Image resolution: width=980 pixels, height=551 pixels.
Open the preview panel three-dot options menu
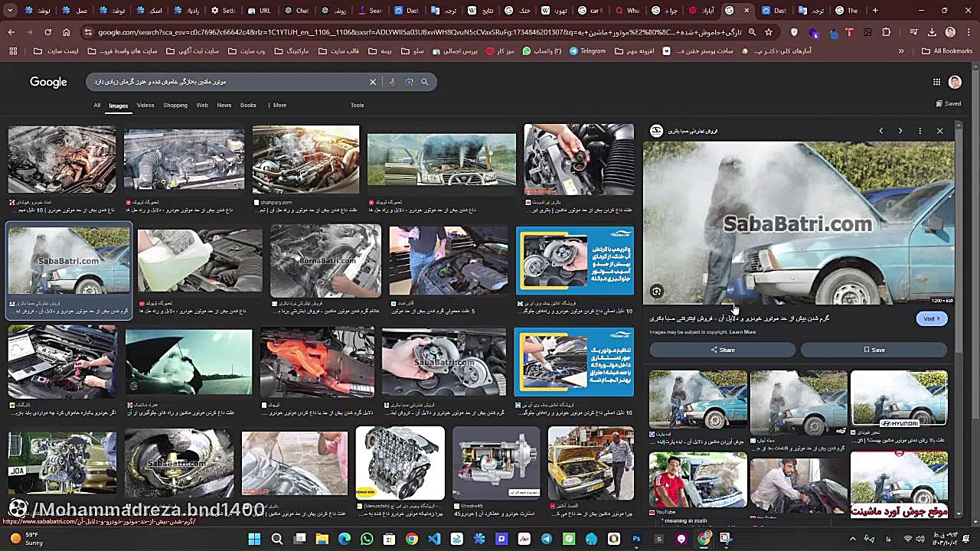point(920,131)
